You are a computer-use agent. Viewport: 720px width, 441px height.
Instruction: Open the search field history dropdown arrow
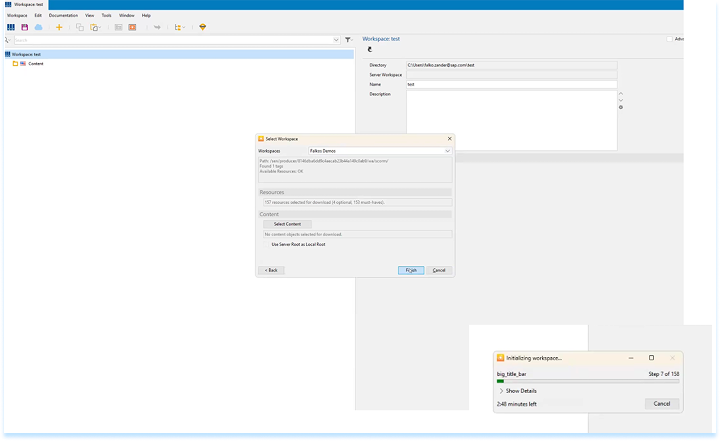pos(335,40)
